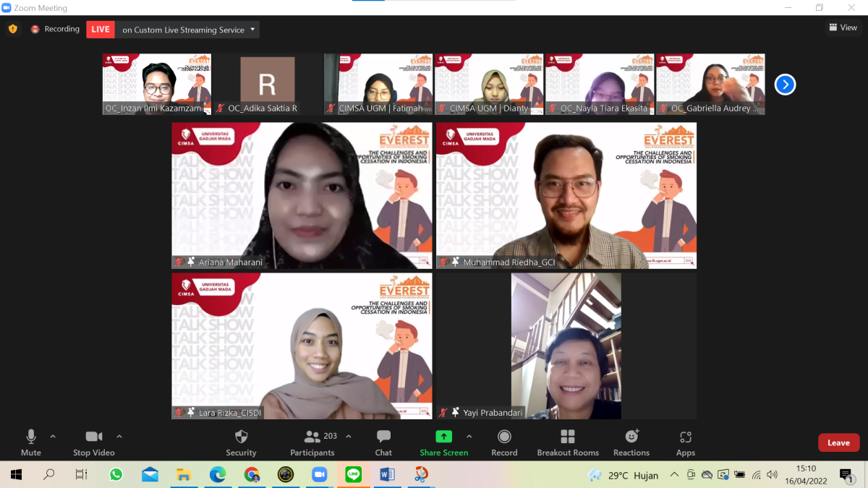Screen dimensions: 868x488
Task: Mute the microphone
Action: click(30, 441)
